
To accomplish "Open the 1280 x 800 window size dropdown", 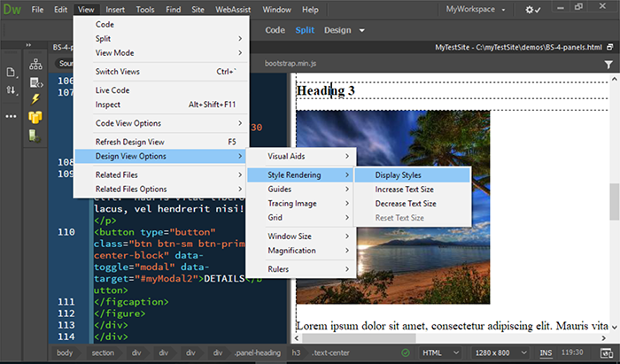I will [500, 352].
